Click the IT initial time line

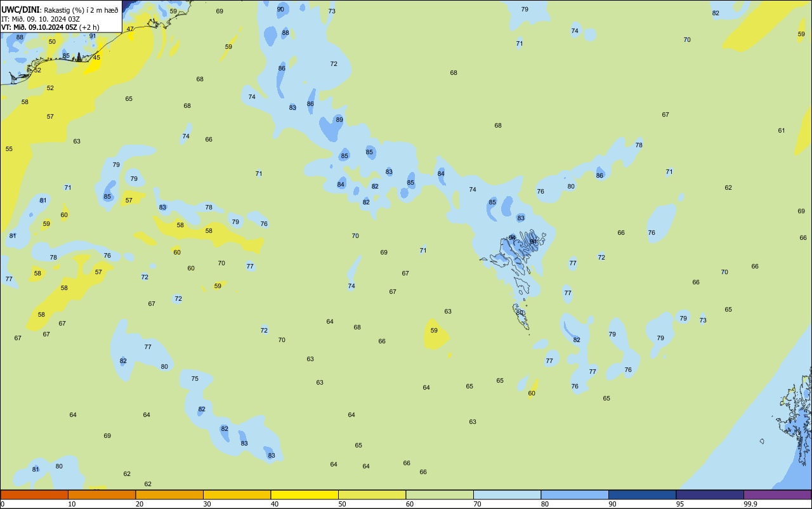pyautogui.click(x=41, y=19)
